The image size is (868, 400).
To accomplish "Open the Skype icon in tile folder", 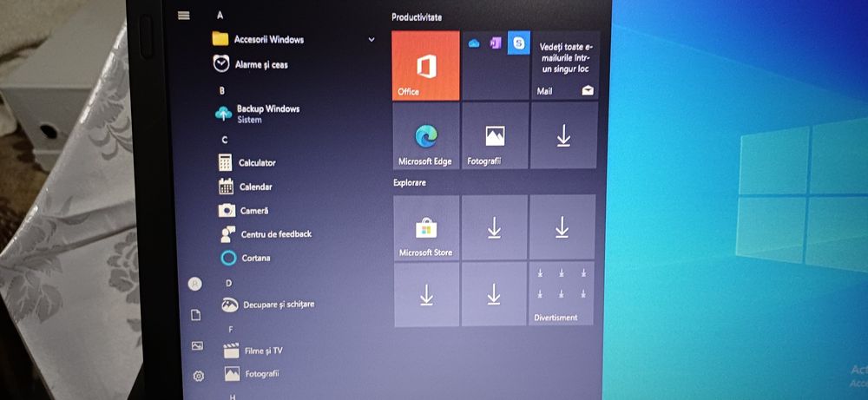I will pyautogui.click(x=519, y=43).
